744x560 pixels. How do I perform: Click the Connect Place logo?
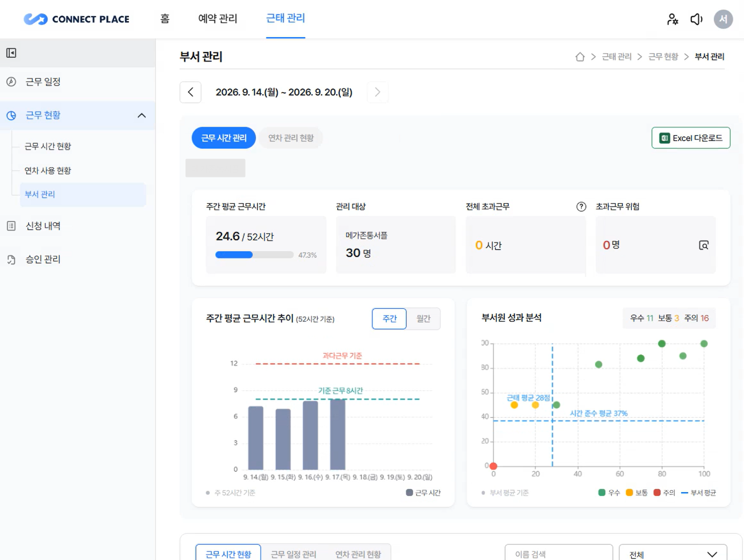pos(77,19)
